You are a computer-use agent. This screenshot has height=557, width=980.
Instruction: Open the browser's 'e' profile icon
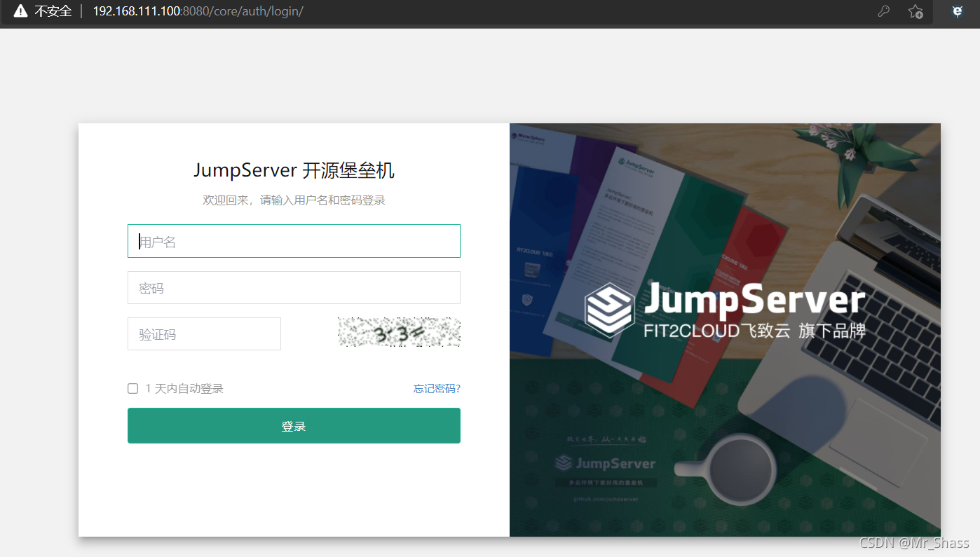(x=957, y=11)
